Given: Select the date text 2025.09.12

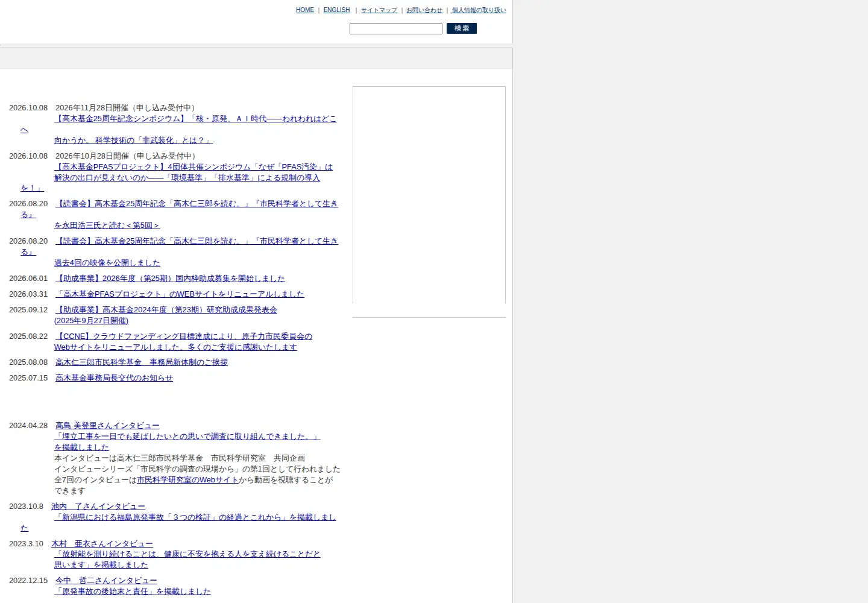Looking at the screenshot, I should [28, 310].
